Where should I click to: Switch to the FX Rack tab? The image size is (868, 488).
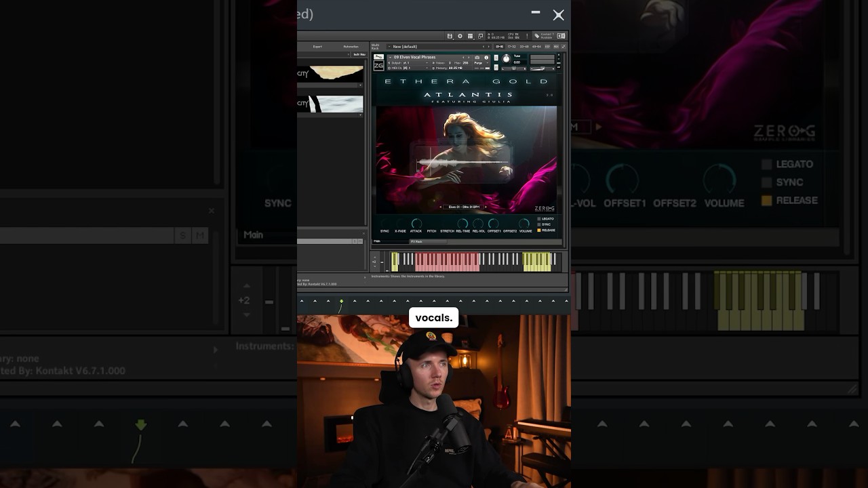[x=428, y=241]
